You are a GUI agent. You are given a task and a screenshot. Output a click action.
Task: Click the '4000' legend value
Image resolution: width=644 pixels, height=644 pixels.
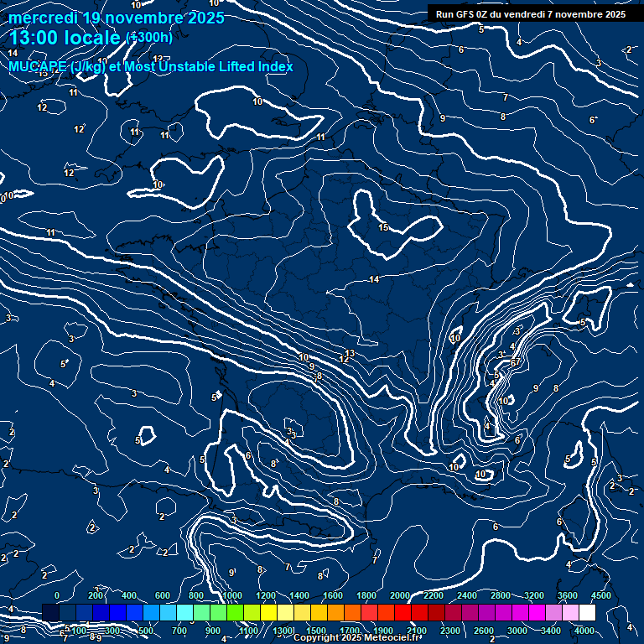(x=584, y=631)
